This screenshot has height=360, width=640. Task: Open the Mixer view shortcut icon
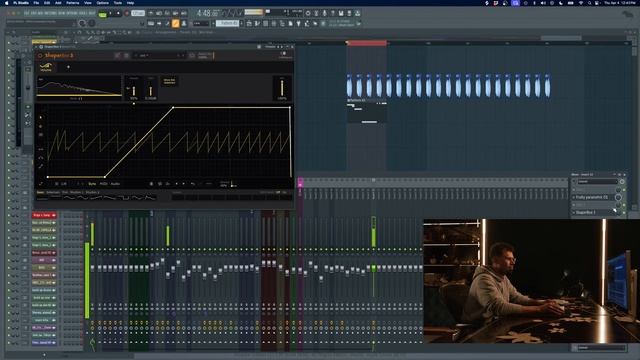[274, 24]
